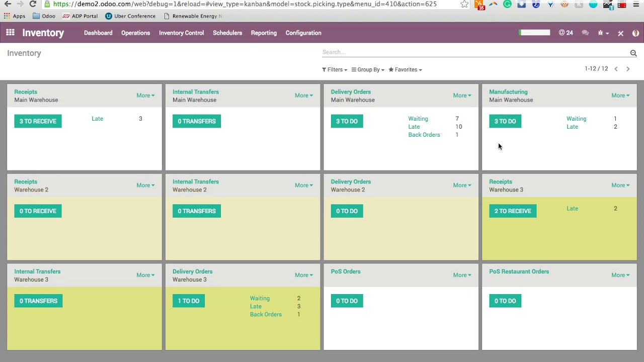The image size is (644, 362).
Task: Click the 2 TO RECEIVE button
Action: click(513, 211)
